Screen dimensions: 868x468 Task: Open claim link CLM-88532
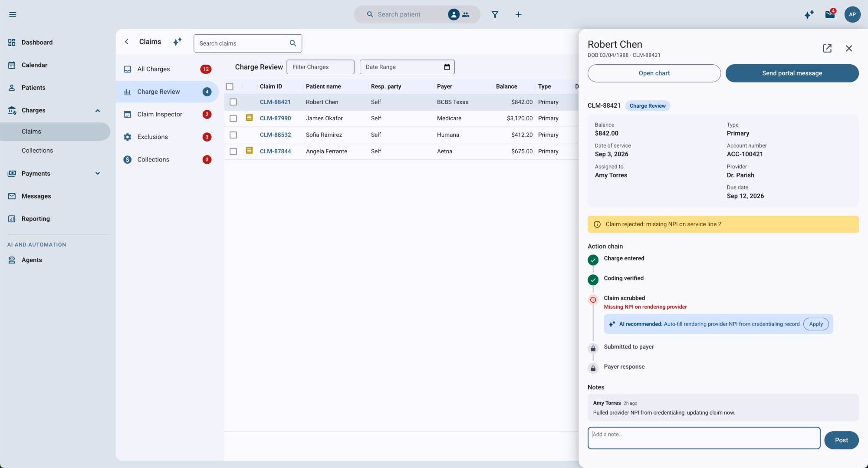click(x=275, y=135)
